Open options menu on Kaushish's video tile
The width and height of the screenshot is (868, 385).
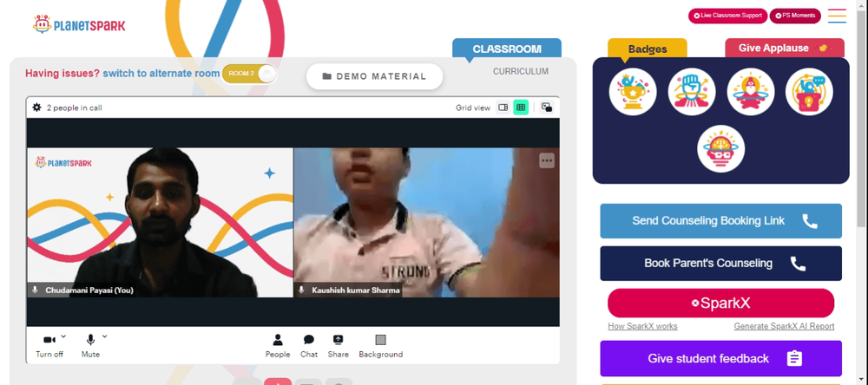coord(547,160)
